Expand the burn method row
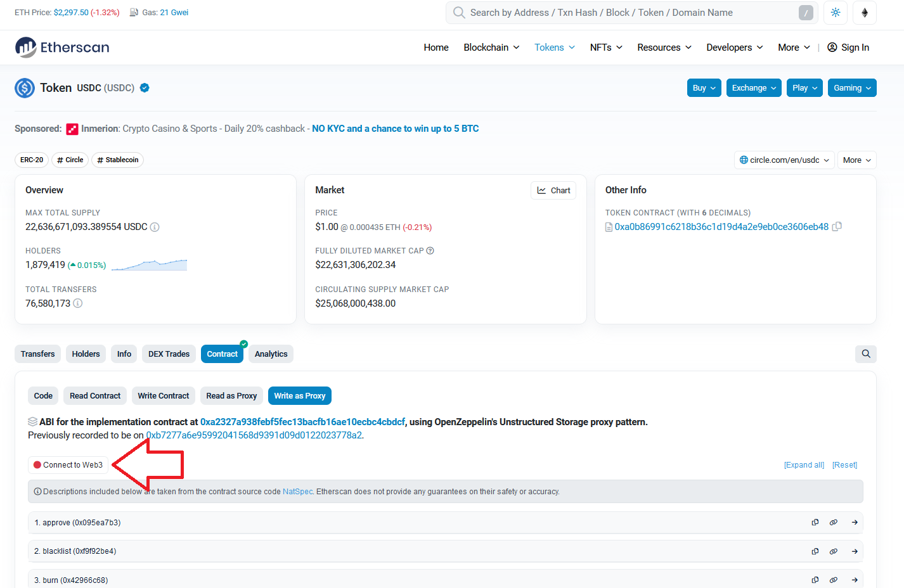This screenshot has height=588, width=904. point(855,580)
